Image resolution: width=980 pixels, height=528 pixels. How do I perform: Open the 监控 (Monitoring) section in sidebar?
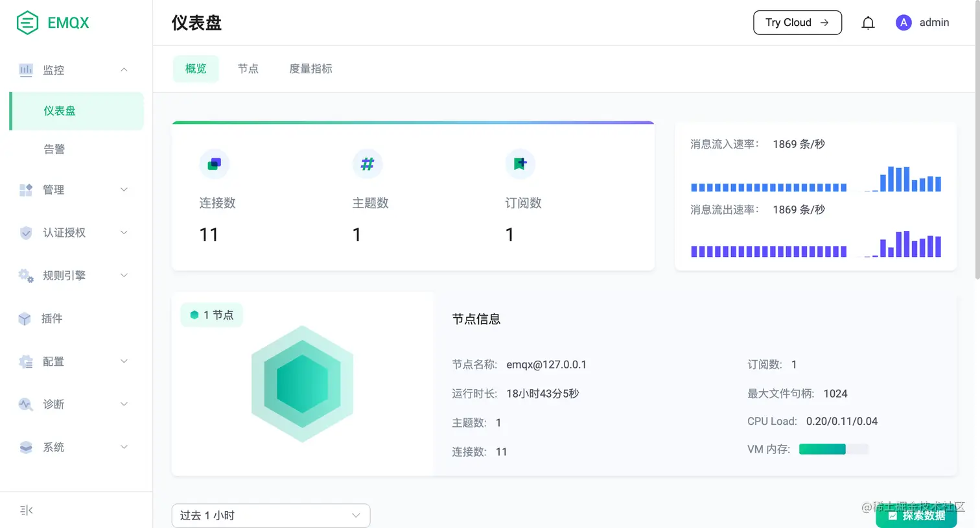[52, 69]
